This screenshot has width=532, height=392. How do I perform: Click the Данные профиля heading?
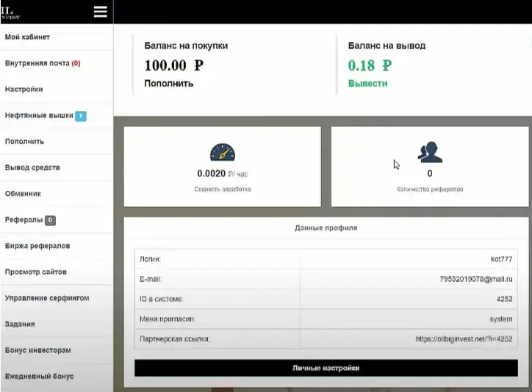(326, 228)
